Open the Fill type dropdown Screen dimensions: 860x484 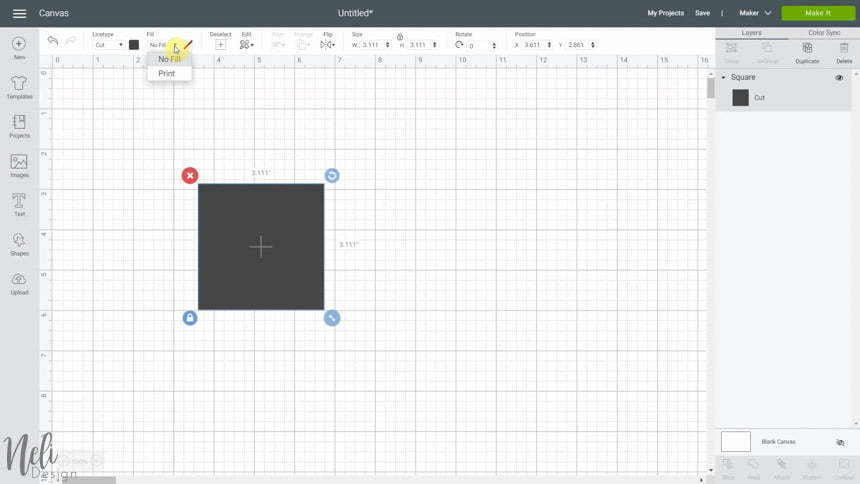click(163, 45)
